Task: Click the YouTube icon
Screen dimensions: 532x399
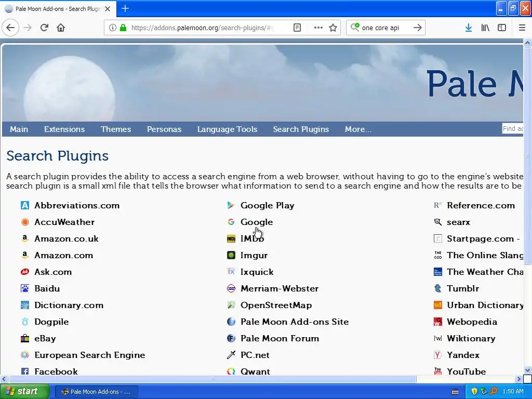Action: tap(437, 371)
